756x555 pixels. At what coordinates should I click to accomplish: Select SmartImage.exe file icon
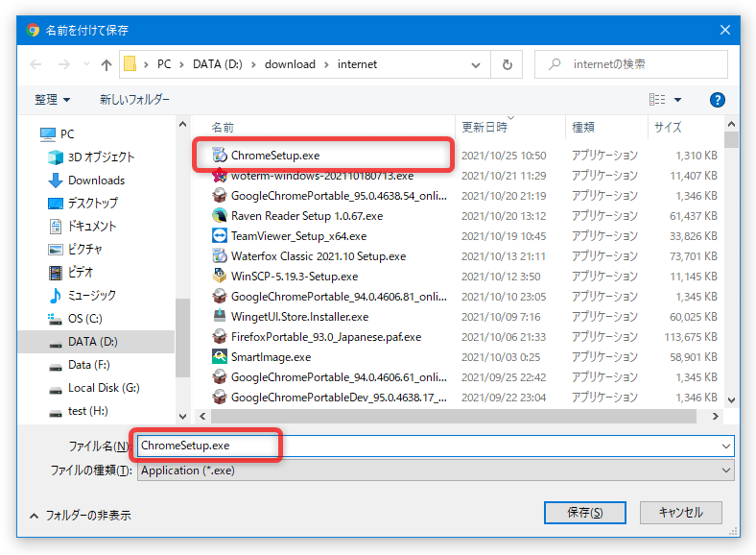tap(220, 356)
